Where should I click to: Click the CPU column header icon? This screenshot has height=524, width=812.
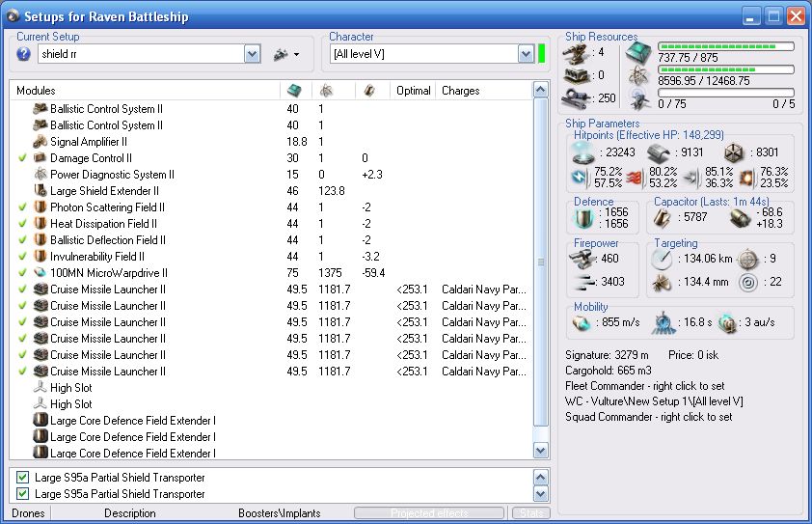click(x=292, y=90)
